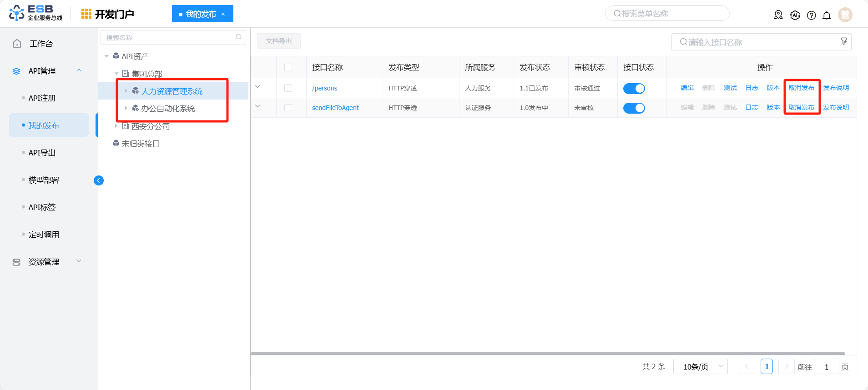The height and width of the screenshot is (390, 868).
Task: Open the notifications bell
Action: pyautogui.click(x=827, y=15)
